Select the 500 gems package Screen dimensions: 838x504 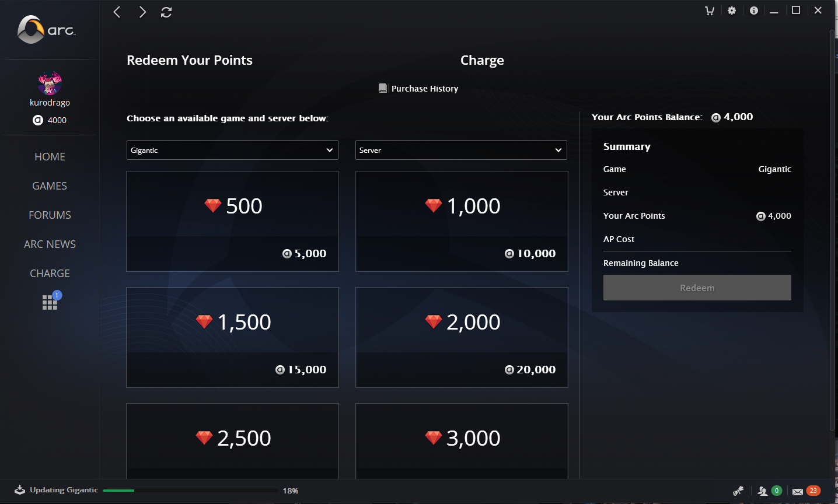[232, 221]
